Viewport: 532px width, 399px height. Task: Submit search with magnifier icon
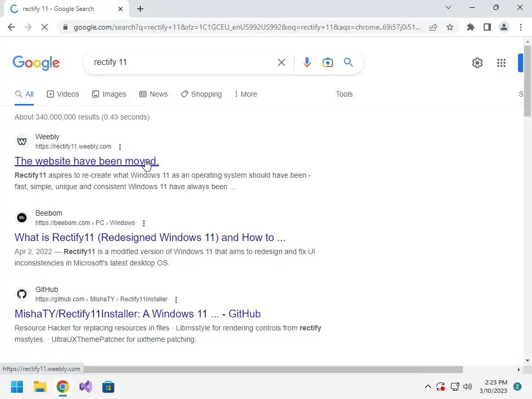tap(348, 62)
